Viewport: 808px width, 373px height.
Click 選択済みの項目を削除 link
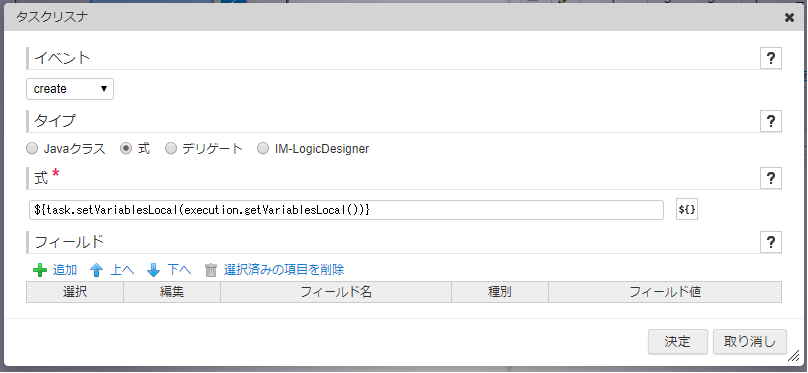[284, 269]
